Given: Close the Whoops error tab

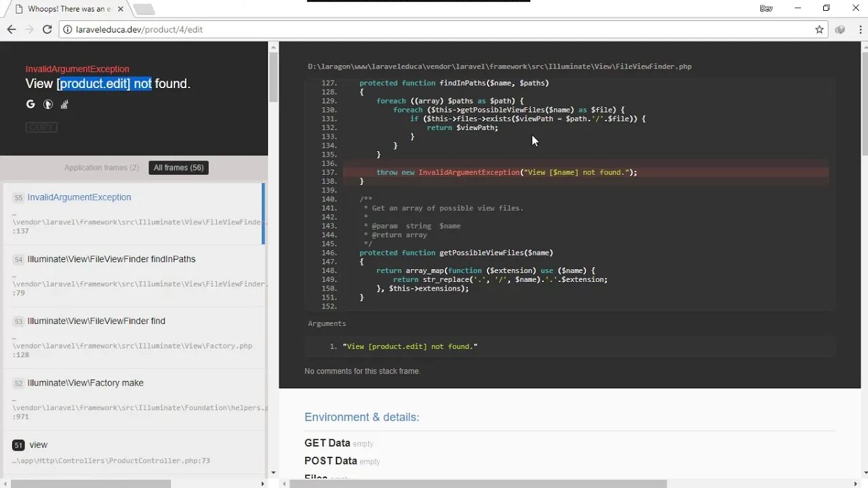Looking at the screenshot, I should click(x=120, y=9).
